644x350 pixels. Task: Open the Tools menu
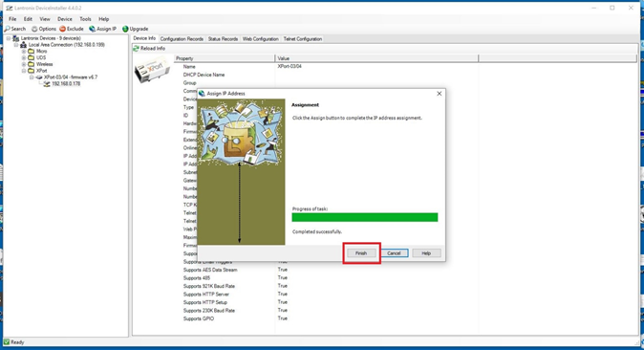click(x=85, y=19)
